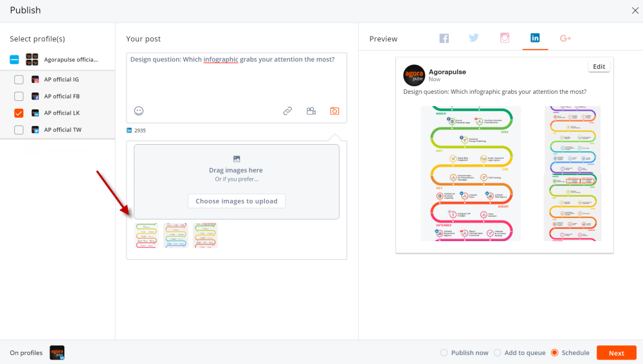Switch preview to Facebook
The height and width of the screenshot is (364, 643).
click(444, 39)
